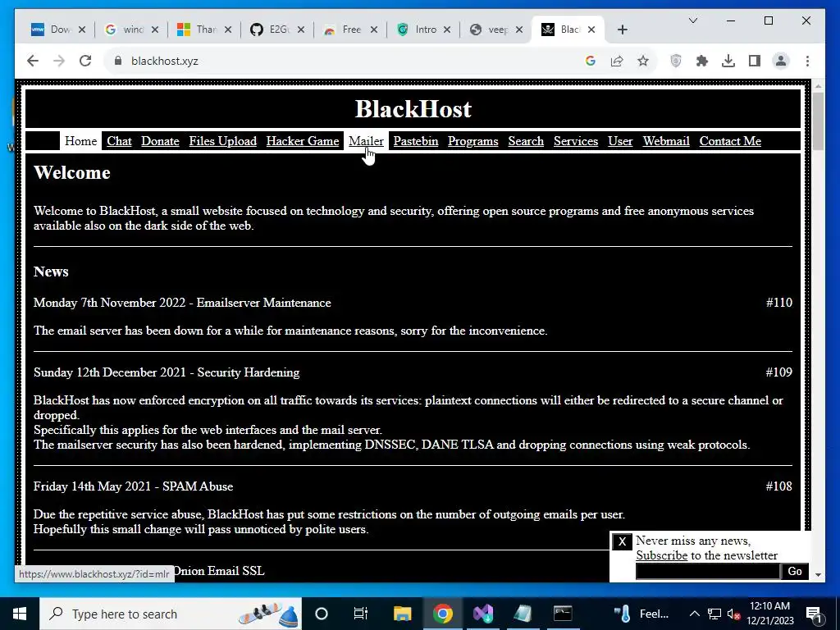Screen dimensions: 840x630
Task: Close the BlackHost tab
Action: coord(591,30)
